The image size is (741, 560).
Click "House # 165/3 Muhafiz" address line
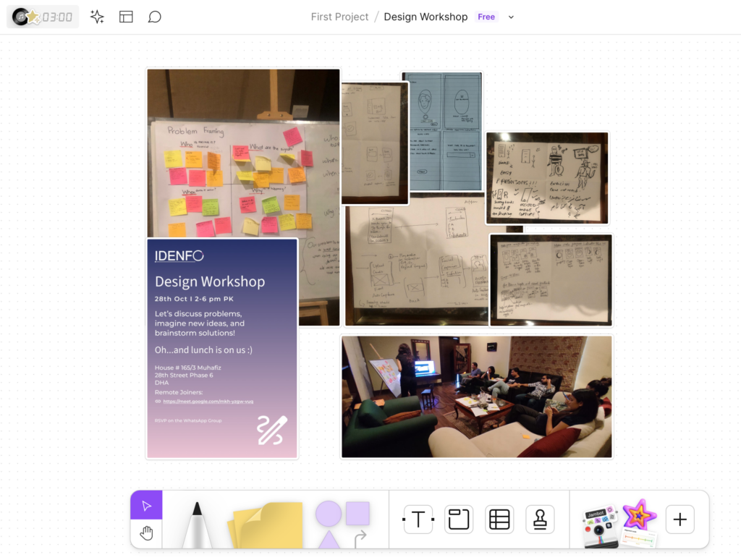pos(187,368)
